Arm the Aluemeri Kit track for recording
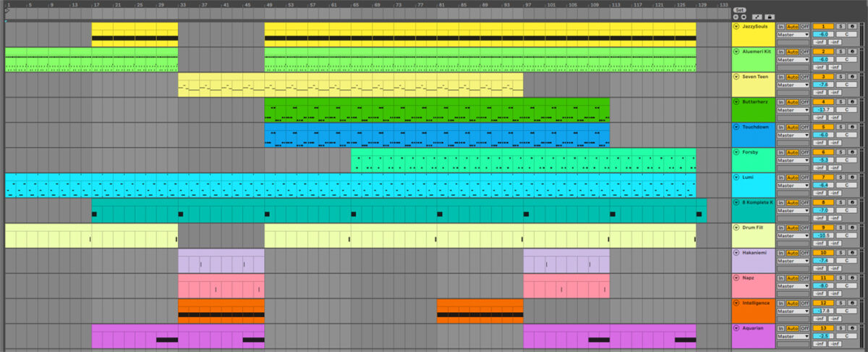 click(853, 51)
